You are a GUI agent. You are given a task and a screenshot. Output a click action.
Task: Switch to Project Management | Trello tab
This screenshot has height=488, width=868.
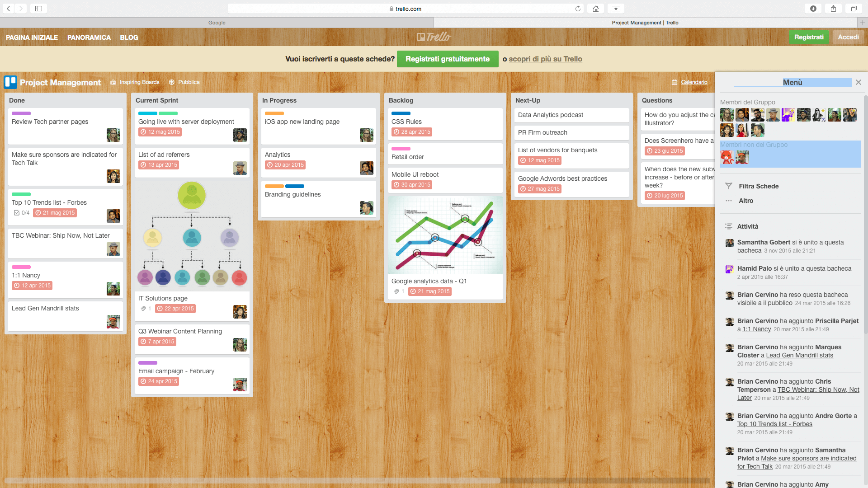pyautogui.click(x=645, y=23)
